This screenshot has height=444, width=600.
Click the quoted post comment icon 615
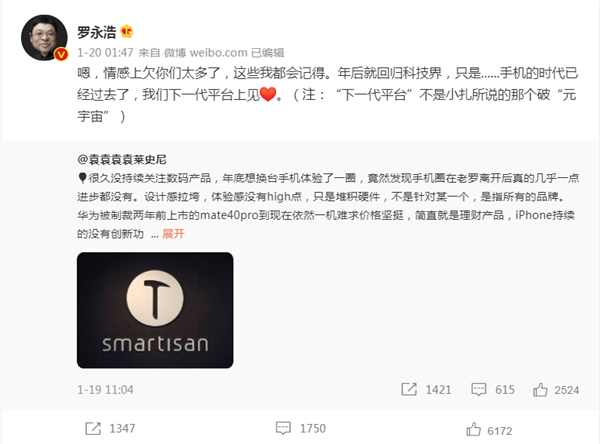click(478, 390)
